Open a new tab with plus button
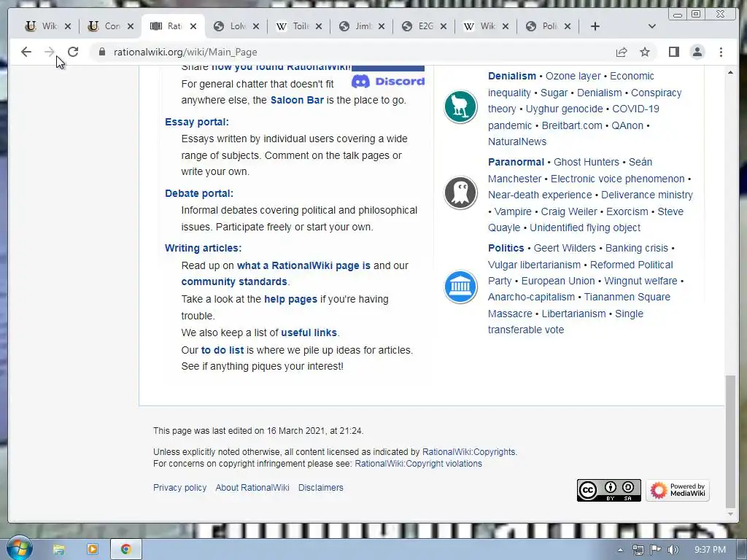The image size is (747, 560). click(595, 26)
